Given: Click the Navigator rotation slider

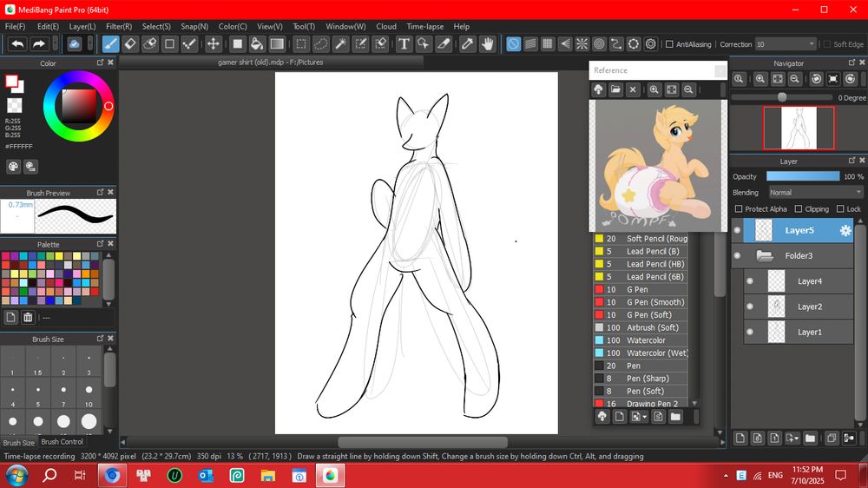Looking at the screenshot, I should click(x=782, y=97).
